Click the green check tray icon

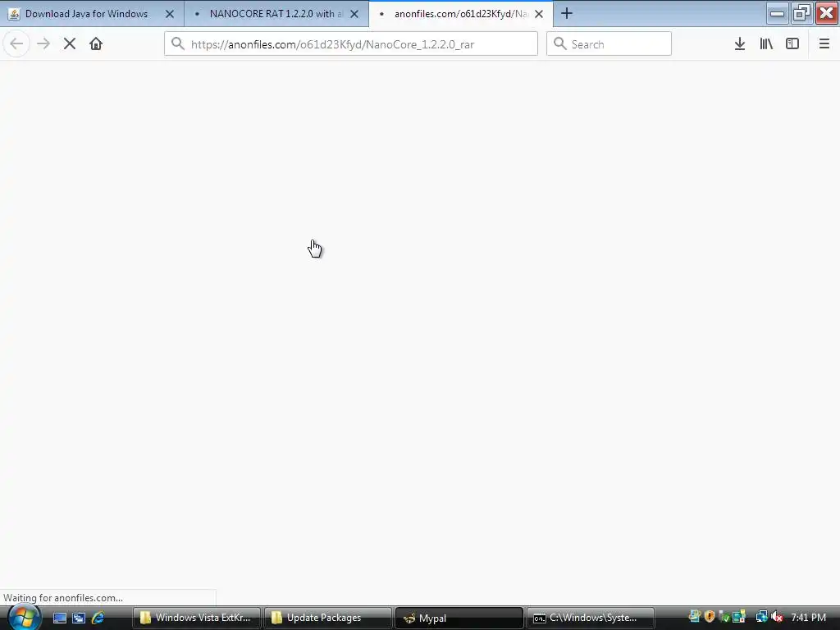724,617
